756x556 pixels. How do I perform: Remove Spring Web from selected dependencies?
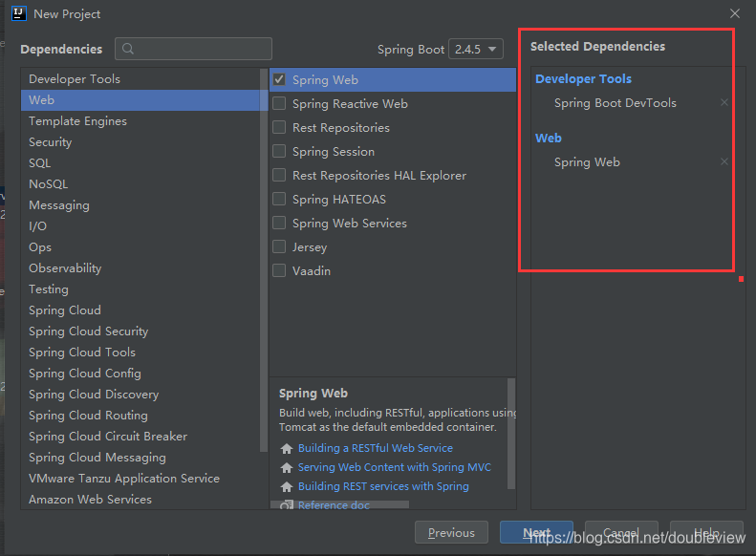click(724, 161)
